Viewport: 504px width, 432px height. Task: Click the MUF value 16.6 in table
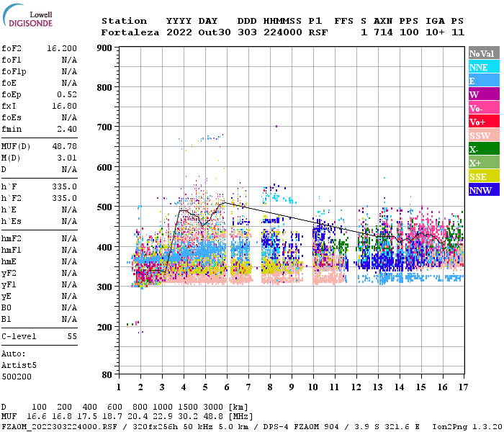(36, 417)
